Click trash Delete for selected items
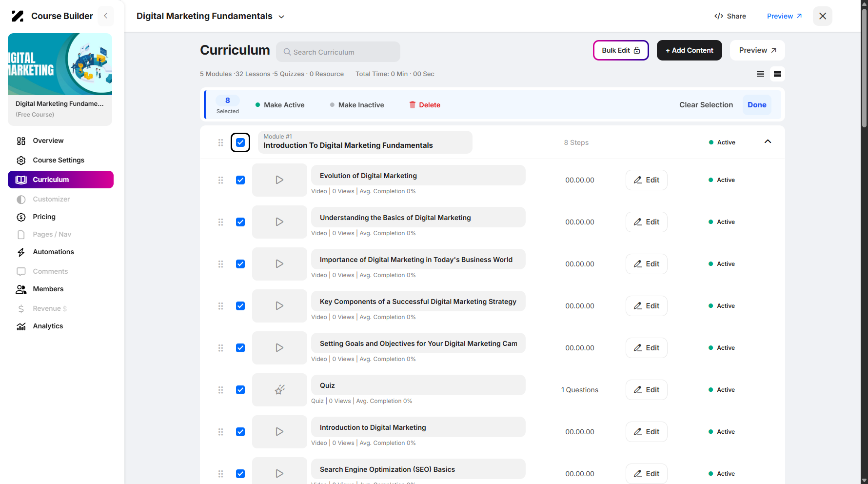The width and height of the screenshot is (868, 484). tap(425, 105)
